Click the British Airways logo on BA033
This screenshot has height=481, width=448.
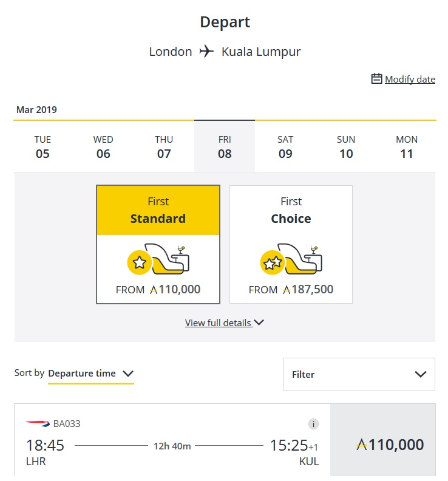coord(38,423)
